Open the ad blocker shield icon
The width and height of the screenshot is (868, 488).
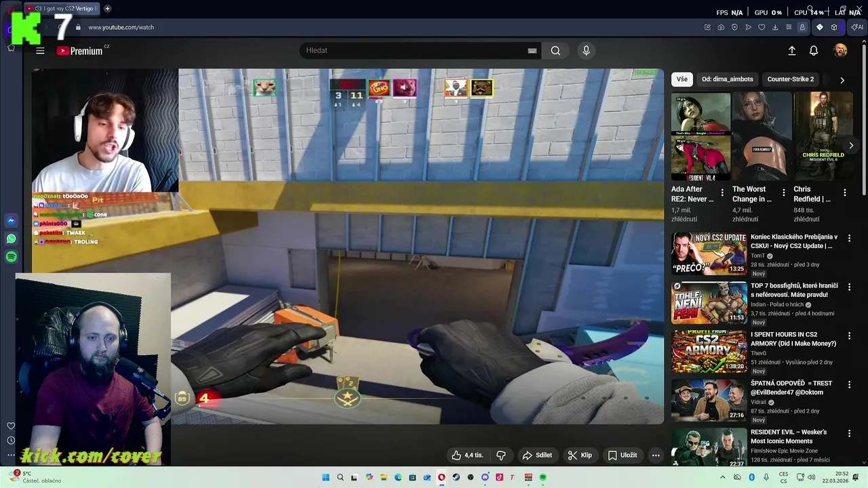pos(734,27)
